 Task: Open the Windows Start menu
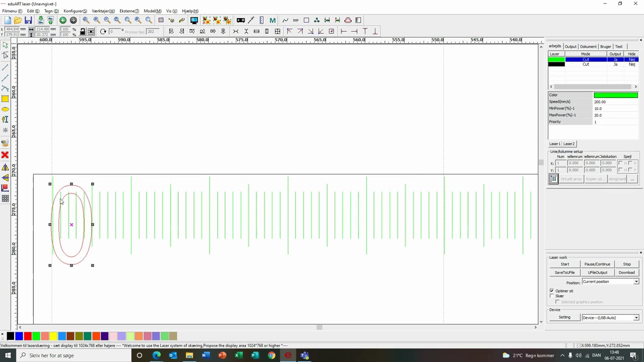[8, 355]
